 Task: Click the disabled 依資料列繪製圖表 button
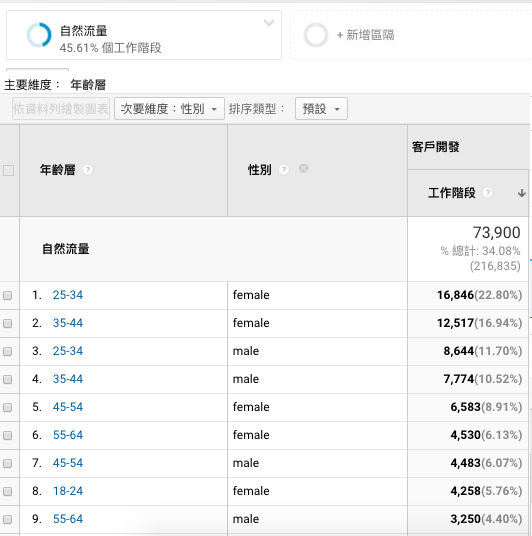[x=61, y=109]
